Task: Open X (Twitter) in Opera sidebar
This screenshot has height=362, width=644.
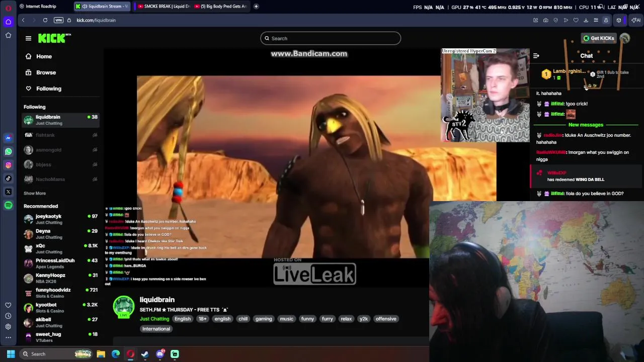Action: (8, 192)
